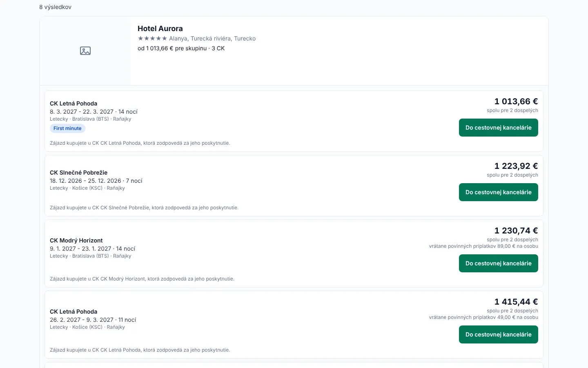The height and width of the screenshot is (368, 588).
Task: Click the 1 013,66 € price of first offer
Action: pyautogui.click(x=516, y=101)
